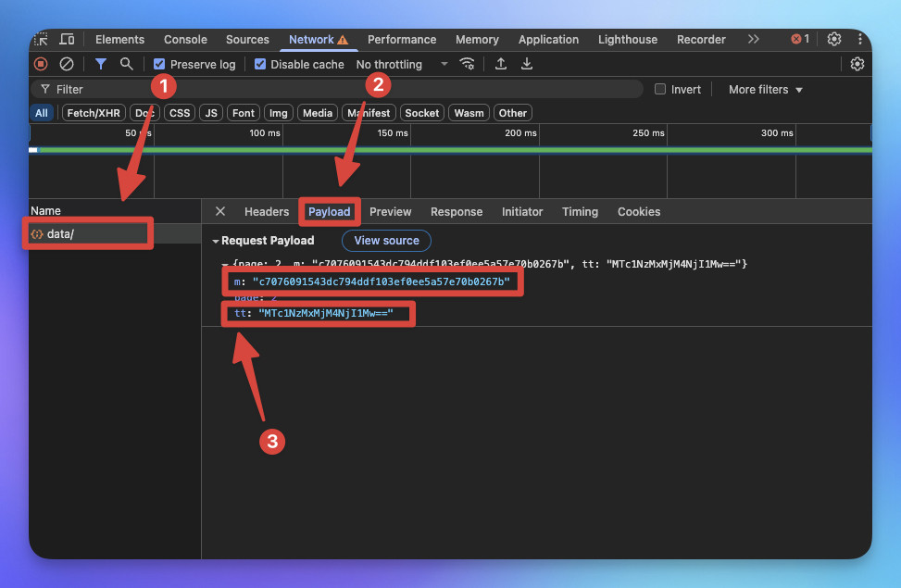Toggle the device toolbar icon
This screenshot has width=901, height=588.
pos(68,39)
